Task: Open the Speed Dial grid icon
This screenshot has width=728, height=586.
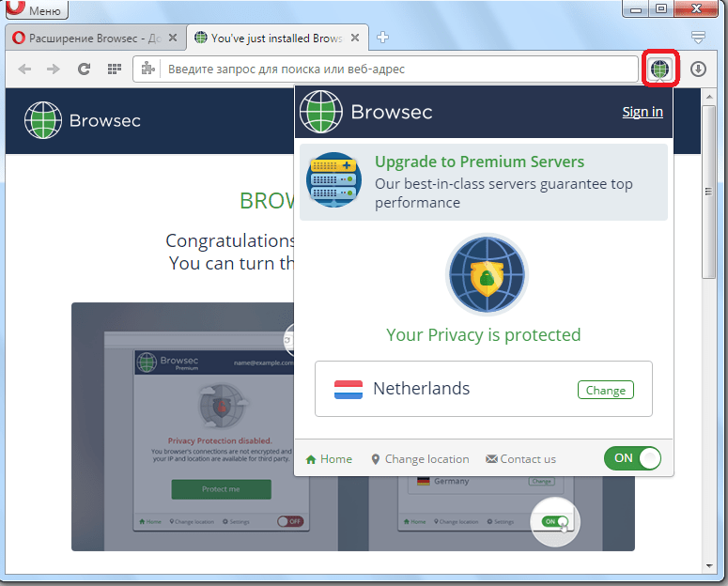Action: point(115,69)
